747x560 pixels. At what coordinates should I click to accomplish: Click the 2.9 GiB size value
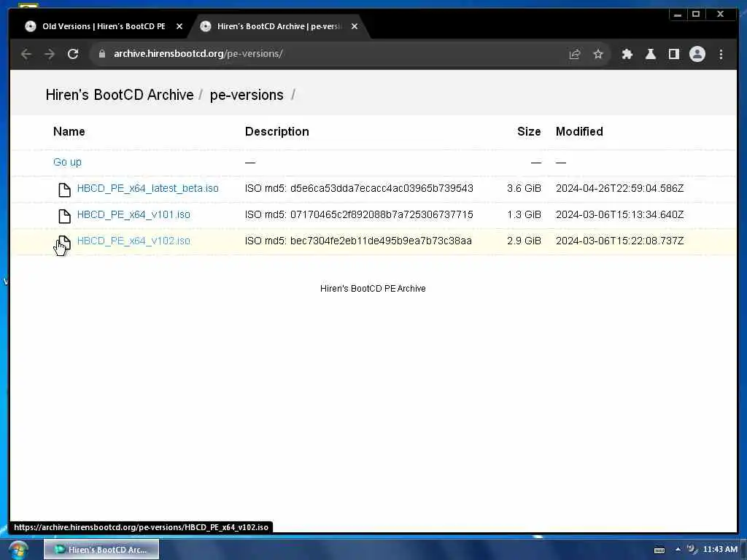pyautogui.click(x=524, y=241)
